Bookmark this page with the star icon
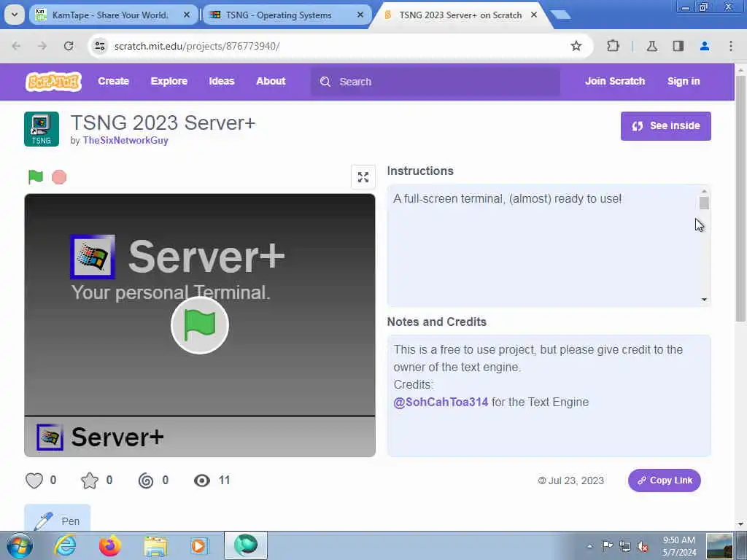 coord(576,46)
